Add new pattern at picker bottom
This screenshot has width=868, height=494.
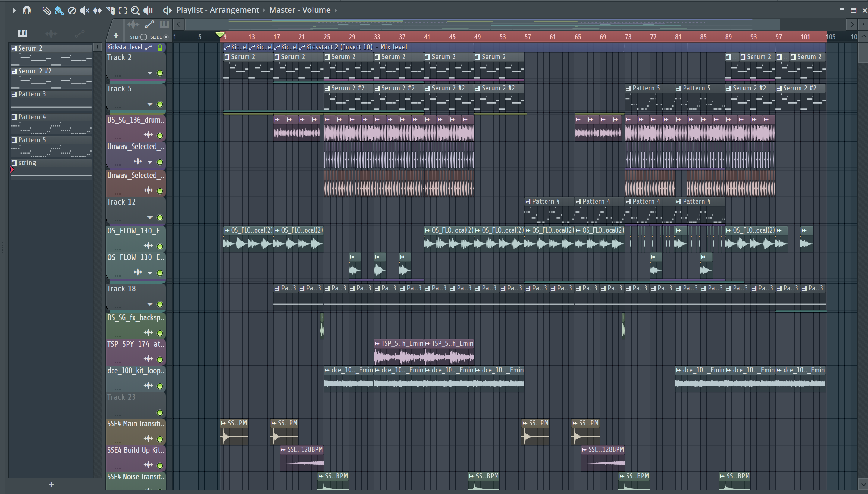tap(51, 484)
